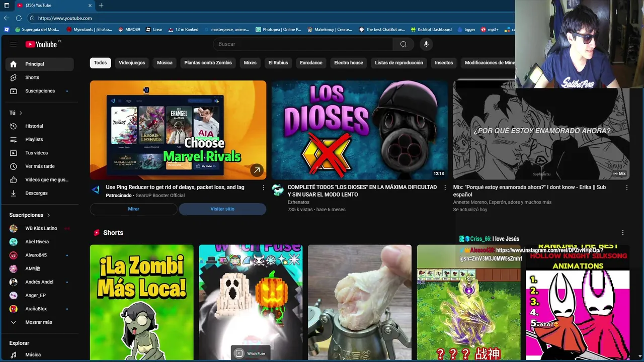Screen dimensions: 644x362
Task: Open Descargas in the sidebar
Action: (x=40, y=193)
